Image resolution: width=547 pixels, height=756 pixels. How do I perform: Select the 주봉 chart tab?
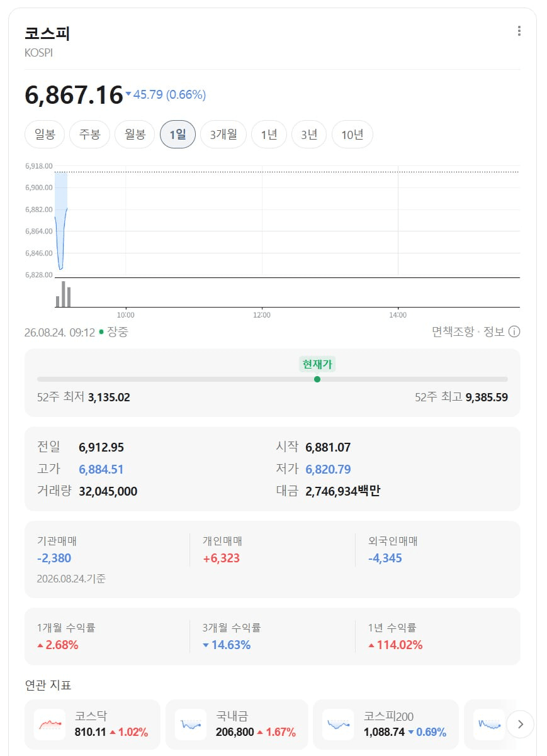point(89,135)
